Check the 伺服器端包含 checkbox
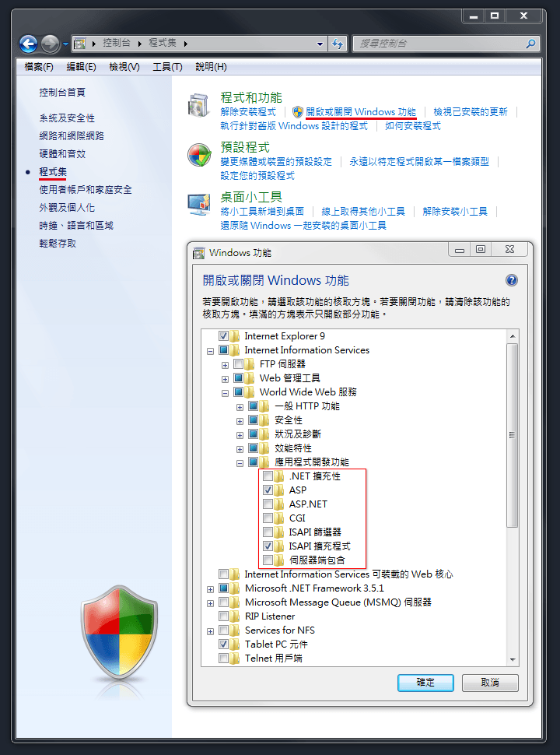560x755 pixels. pos(268,560)
